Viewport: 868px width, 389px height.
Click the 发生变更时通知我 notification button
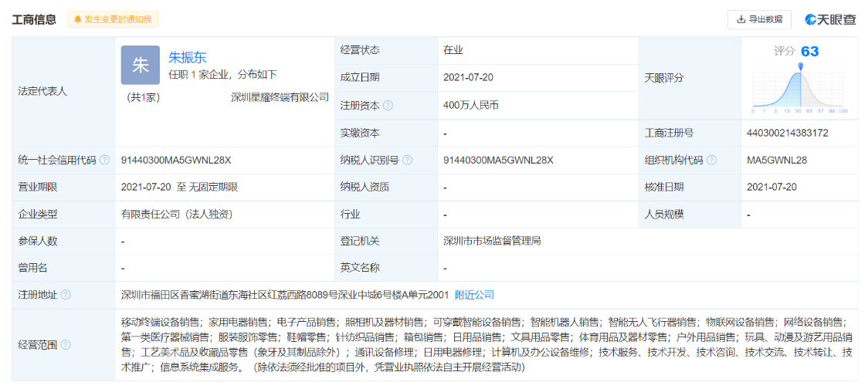coord(113,19)
